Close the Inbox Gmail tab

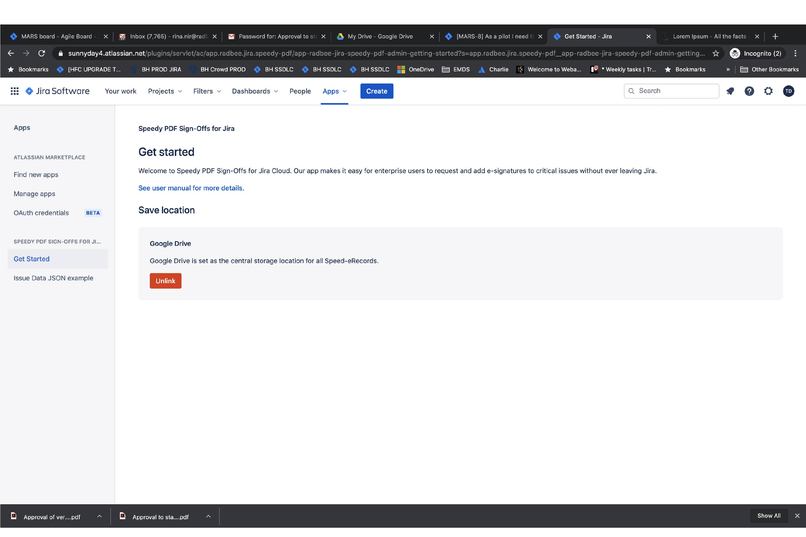click(214, 36)
